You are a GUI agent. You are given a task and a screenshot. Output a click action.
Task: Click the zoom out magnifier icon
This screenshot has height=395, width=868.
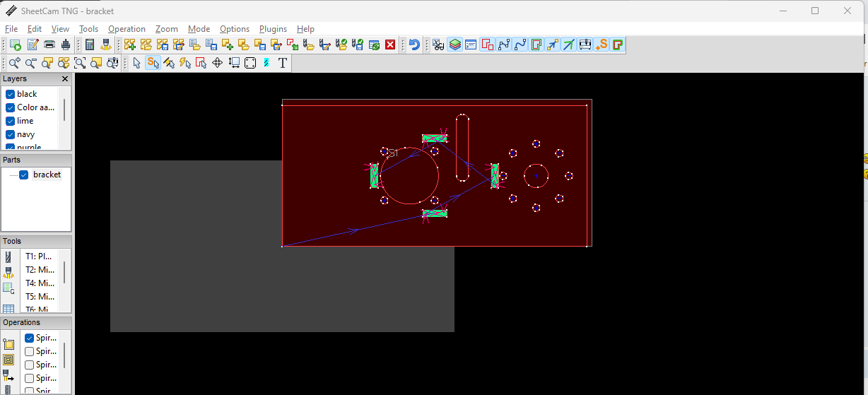click(30, 63)
